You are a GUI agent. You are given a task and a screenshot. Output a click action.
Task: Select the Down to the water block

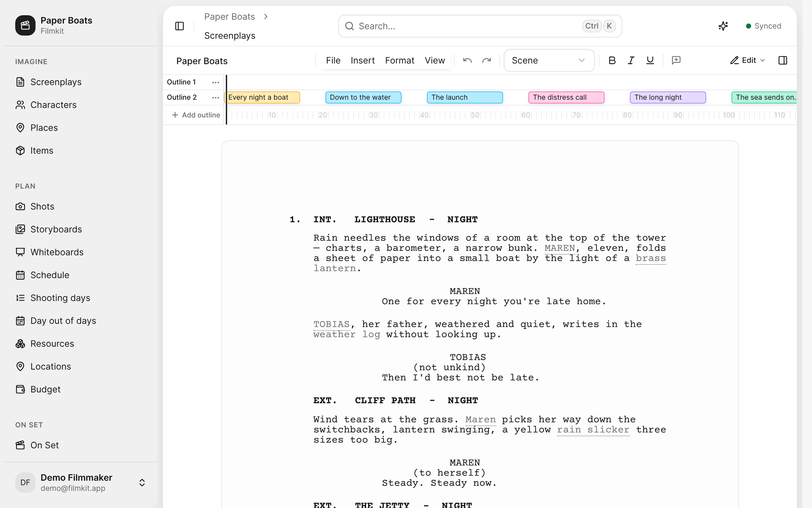363,97
